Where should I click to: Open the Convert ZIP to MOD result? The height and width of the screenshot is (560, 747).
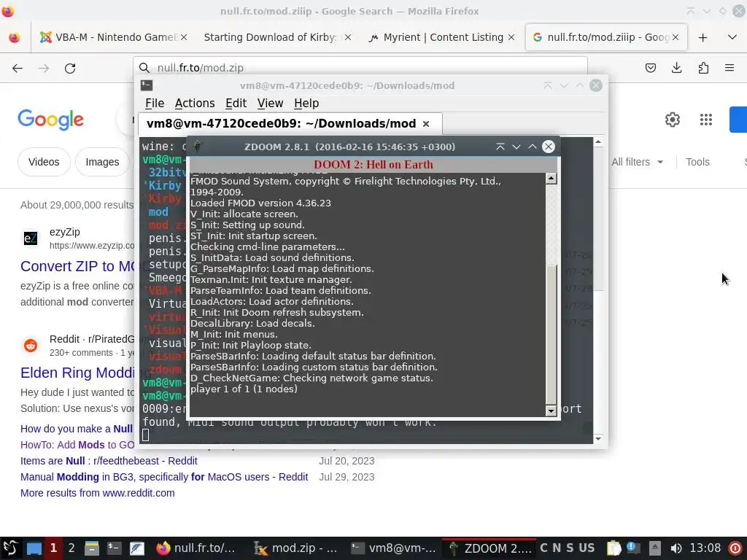(78, 266)
